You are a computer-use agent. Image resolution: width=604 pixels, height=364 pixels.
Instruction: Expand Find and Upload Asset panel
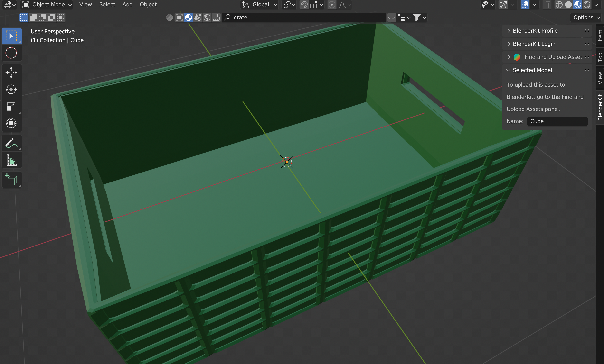[547, 57]
